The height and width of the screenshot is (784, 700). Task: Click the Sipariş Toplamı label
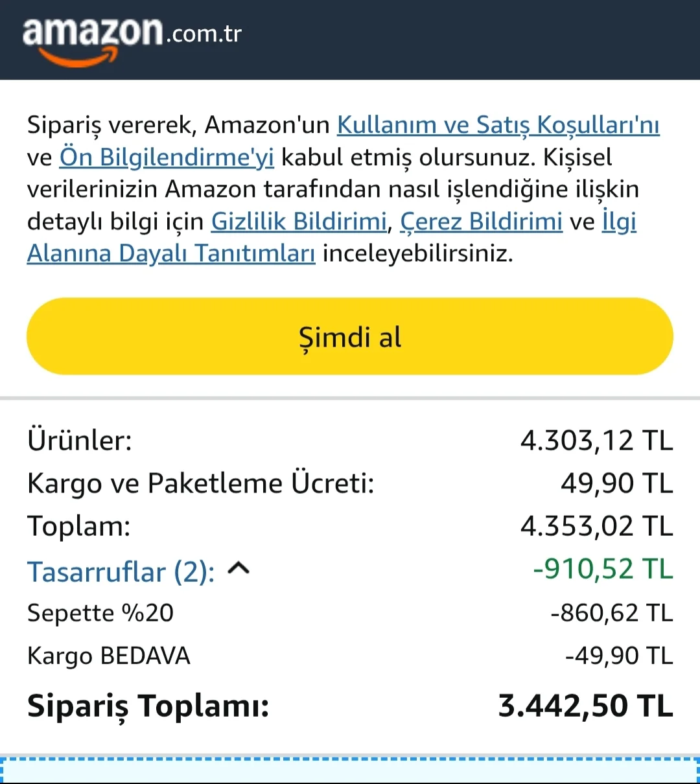point(148,706)
